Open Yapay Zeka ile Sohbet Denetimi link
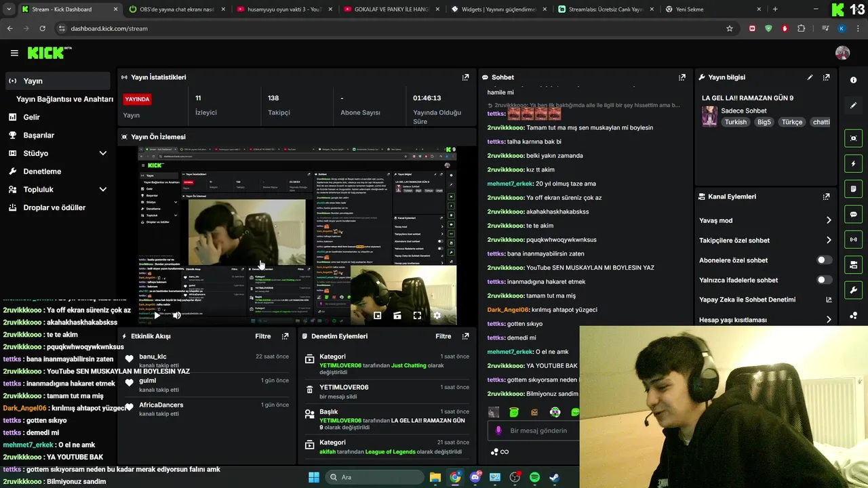This screenshot has height=488, width=868. point(765,300)
